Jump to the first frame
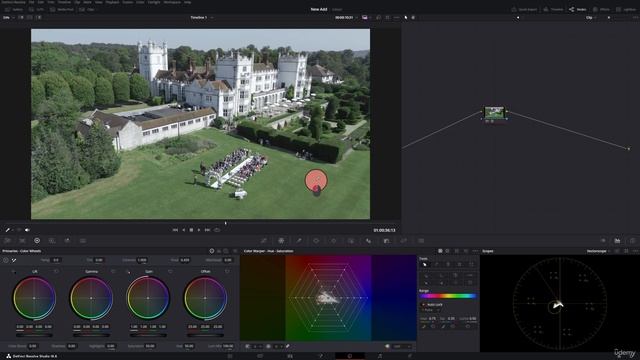Image resolution: width=640 pixels, height=360 pixels. (x=175, y=230)
